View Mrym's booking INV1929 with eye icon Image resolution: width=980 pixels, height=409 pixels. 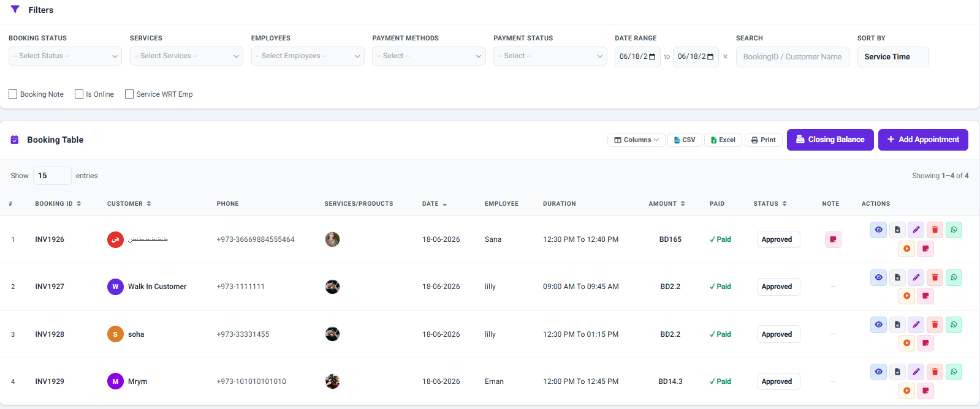(x=878, y=372)
